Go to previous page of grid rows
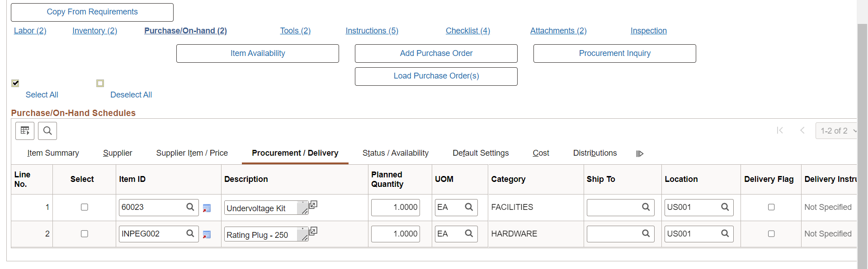The height and width of the screenshot is (269, 868). pyautogui.click(x=802, y=130)
